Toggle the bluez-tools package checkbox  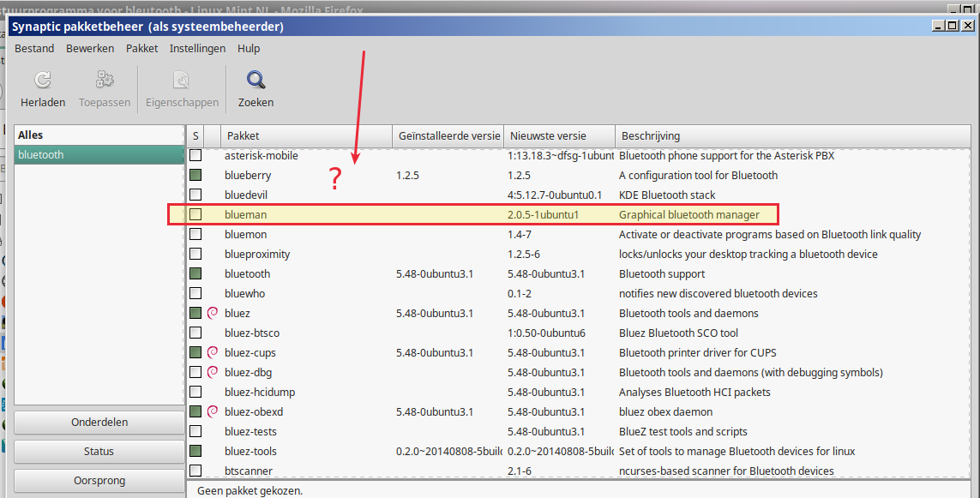pos(195,451)
